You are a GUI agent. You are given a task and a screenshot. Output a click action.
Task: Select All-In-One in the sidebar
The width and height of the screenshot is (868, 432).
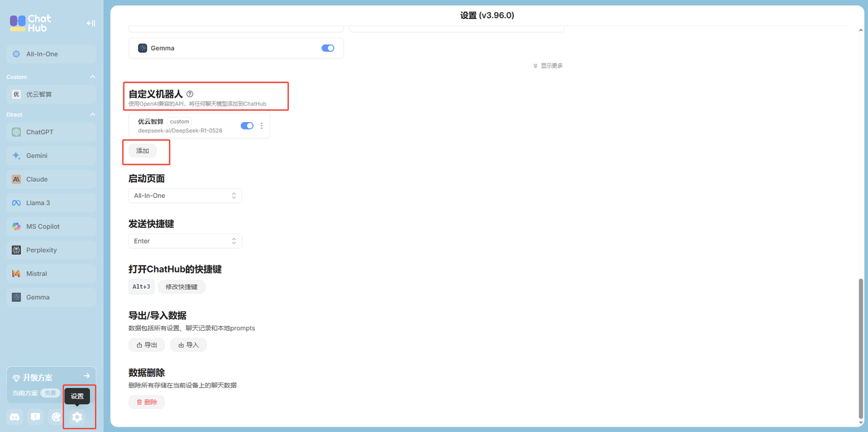coord(52,54)
